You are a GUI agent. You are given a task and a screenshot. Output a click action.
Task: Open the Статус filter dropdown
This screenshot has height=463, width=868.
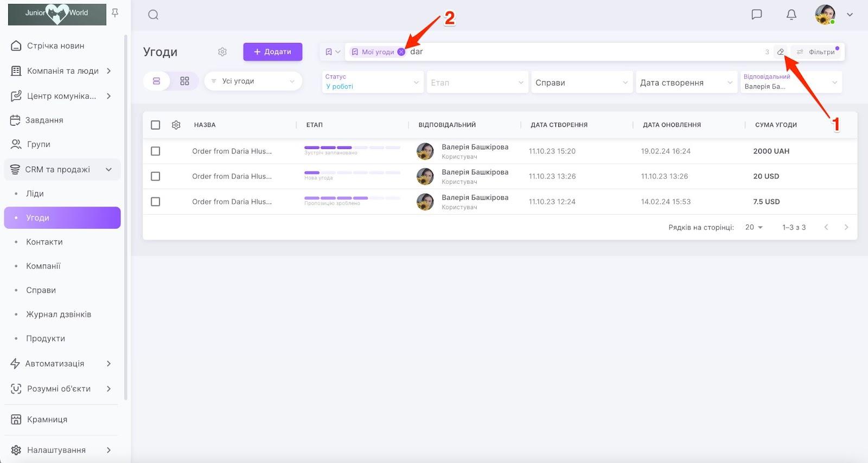point(372,82)
